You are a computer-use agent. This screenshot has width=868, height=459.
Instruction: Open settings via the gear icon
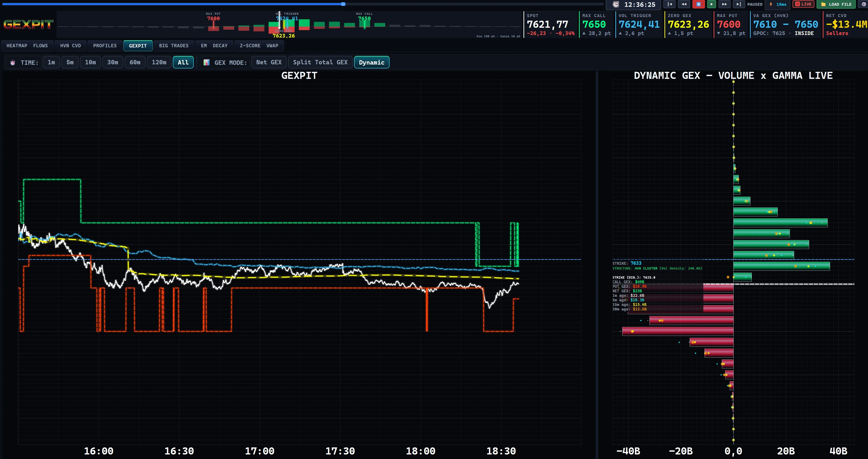pos(864,4)
